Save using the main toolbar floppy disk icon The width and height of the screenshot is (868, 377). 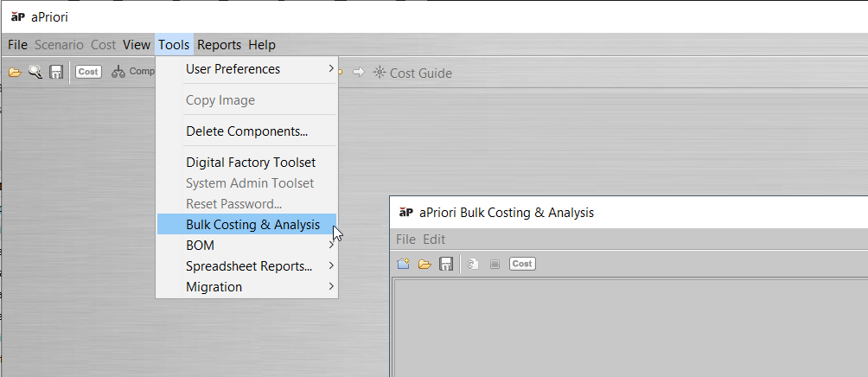click(56, 72)
